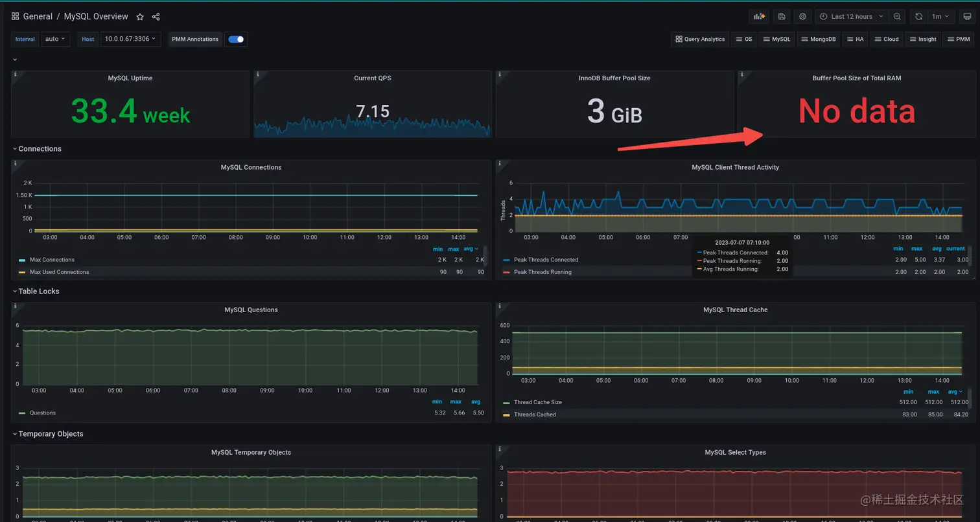
Task: Open info icon on MySQL Client Thread Activity panel
Action: pos(500,163)
